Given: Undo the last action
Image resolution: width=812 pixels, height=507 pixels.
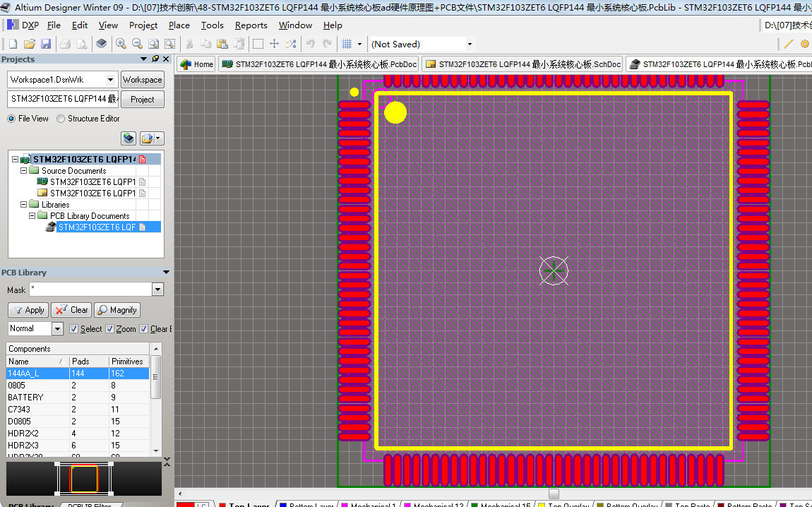Looking at the screenshot, I should (310, 44).
